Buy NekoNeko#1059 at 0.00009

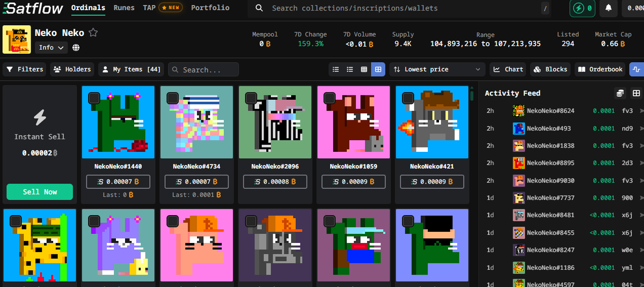click(x=353, y=182)
